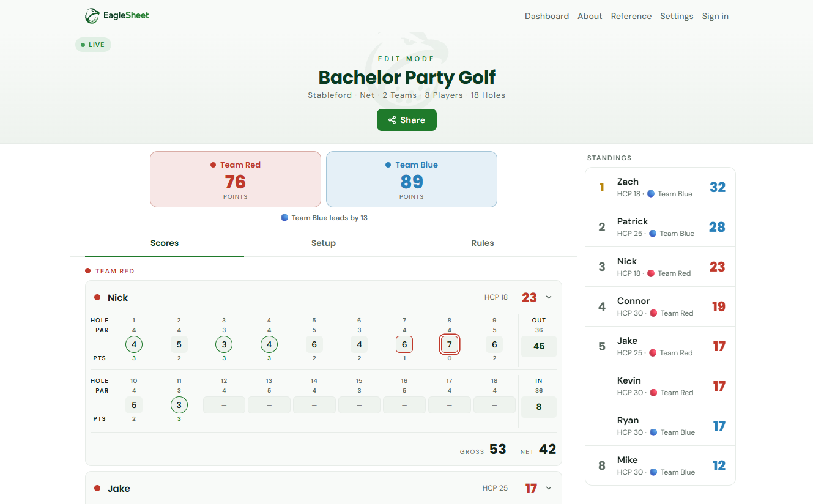Expand Jake's scorecard chevron
Image resolution: width=813 pixels, height=504 pixels.
tap(549, 488)
